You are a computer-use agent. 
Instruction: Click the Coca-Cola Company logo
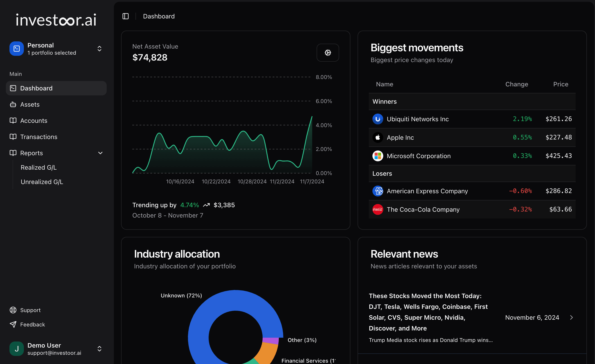coord(378,209)
